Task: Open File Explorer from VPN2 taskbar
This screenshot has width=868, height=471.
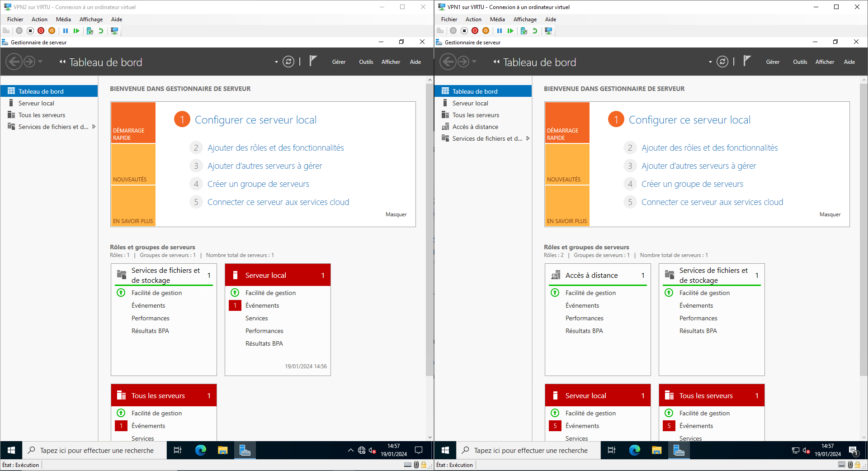Action: 222,450
